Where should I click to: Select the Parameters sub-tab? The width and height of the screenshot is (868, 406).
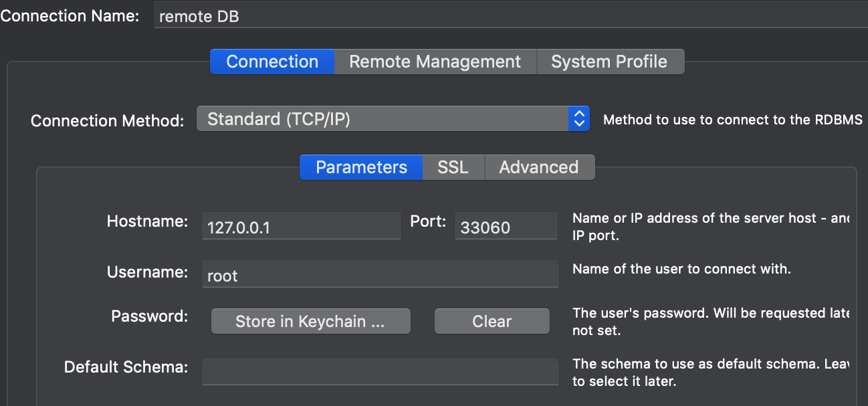pos(361,167)
